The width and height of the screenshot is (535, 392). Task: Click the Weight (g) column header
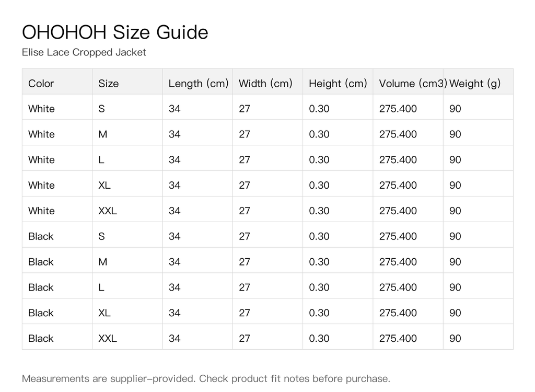tap(478, 82)
